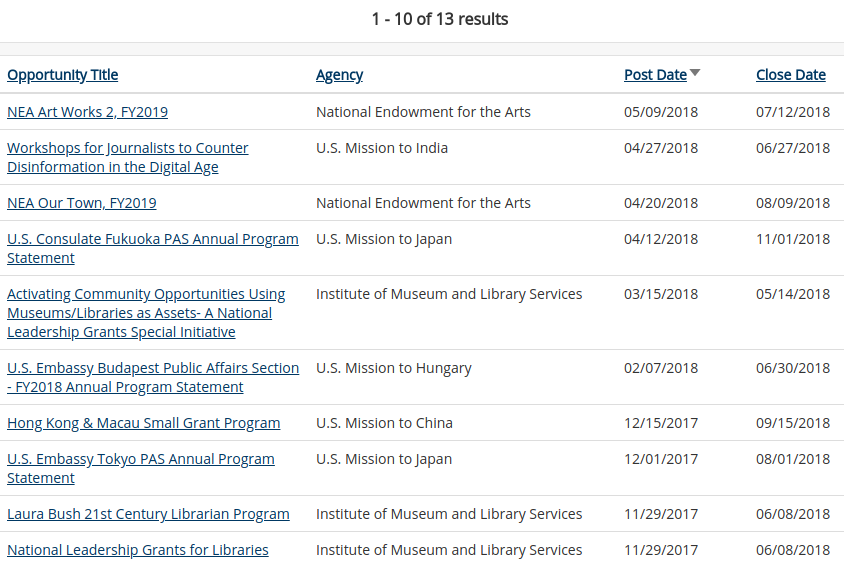Viewport: 844px width, 564px height.
Task: Open Hong Kong & Macau Small Grant Program
Action: pos(144,423)
